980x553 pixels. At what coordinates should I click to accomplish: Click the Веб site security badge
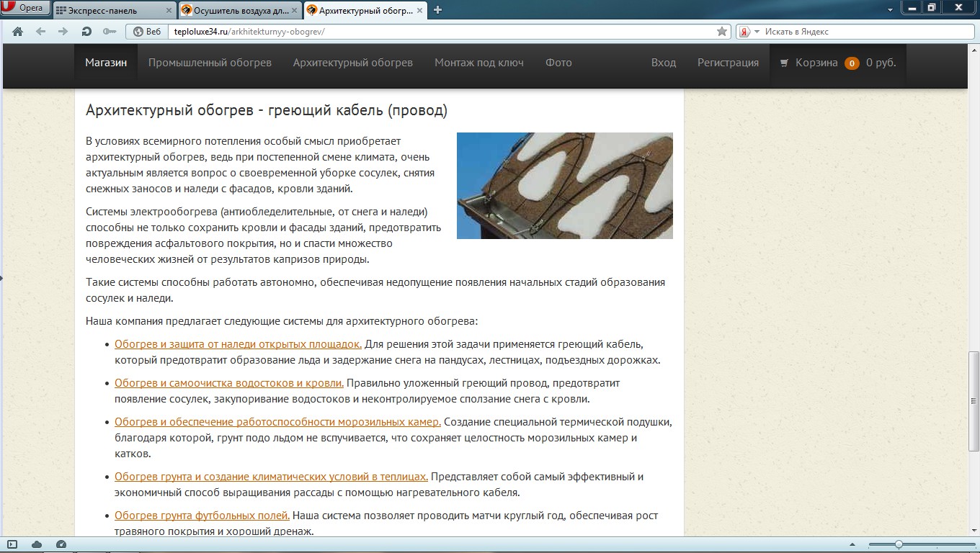147,32
